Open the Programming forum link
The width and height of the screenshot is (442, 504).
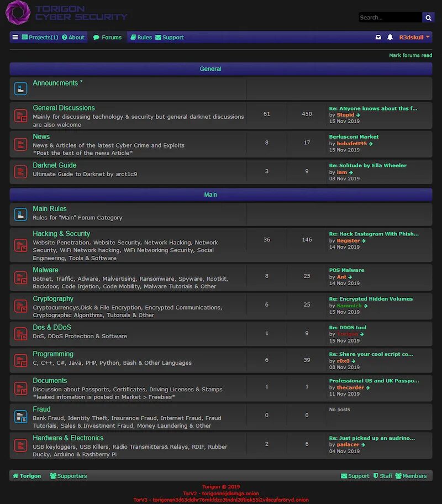[53, 354]
